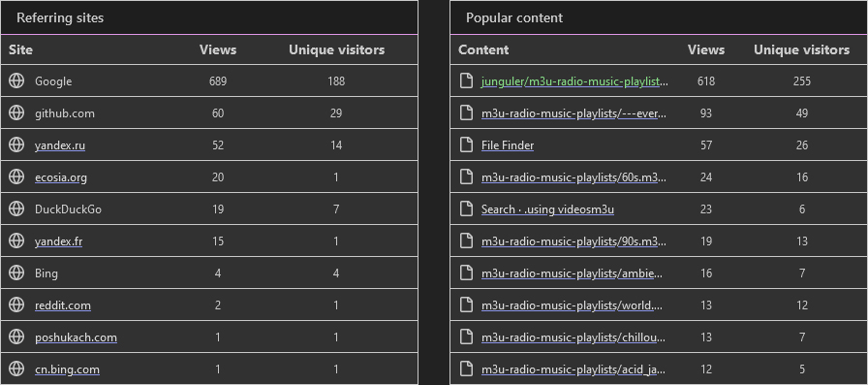Click the globe icon next to Bing
The height and width of the screenshot is (385, 868).
[16, 273]
